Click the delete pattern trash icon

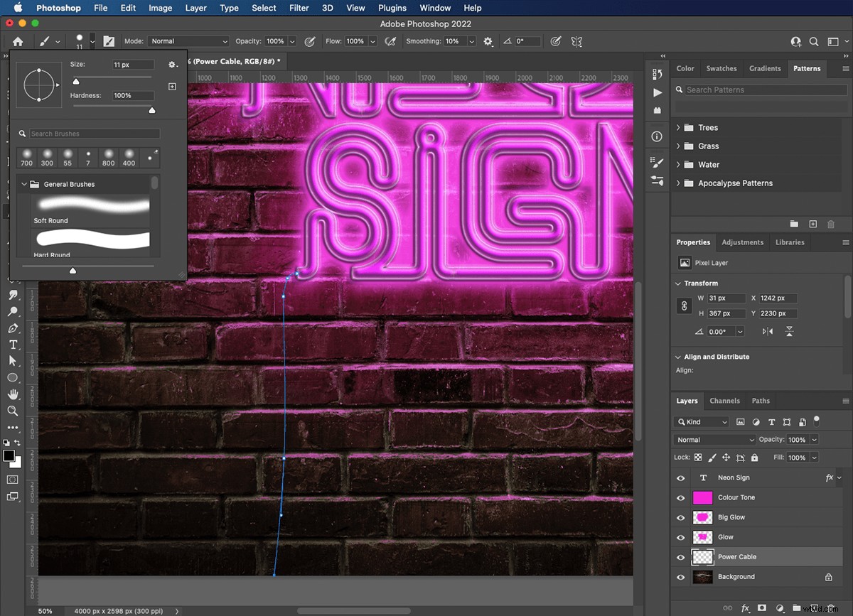coord(830,224)
